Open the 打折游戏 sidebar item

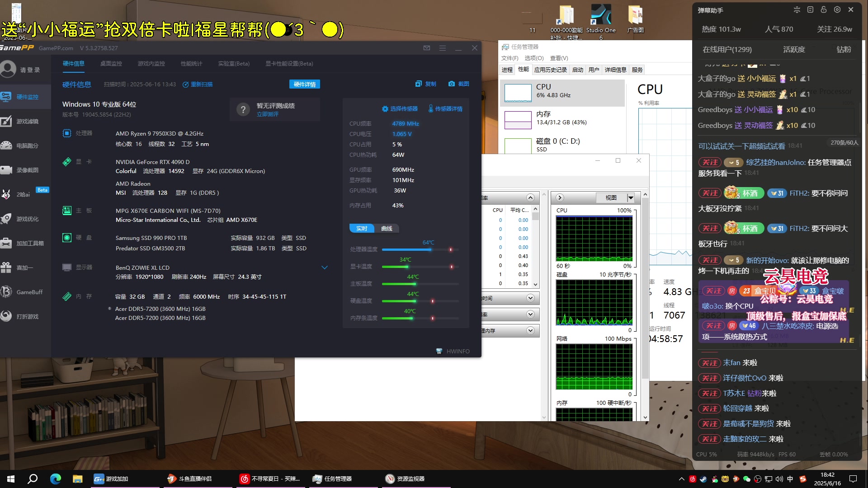pyautogui.click(x=25, y=316)
